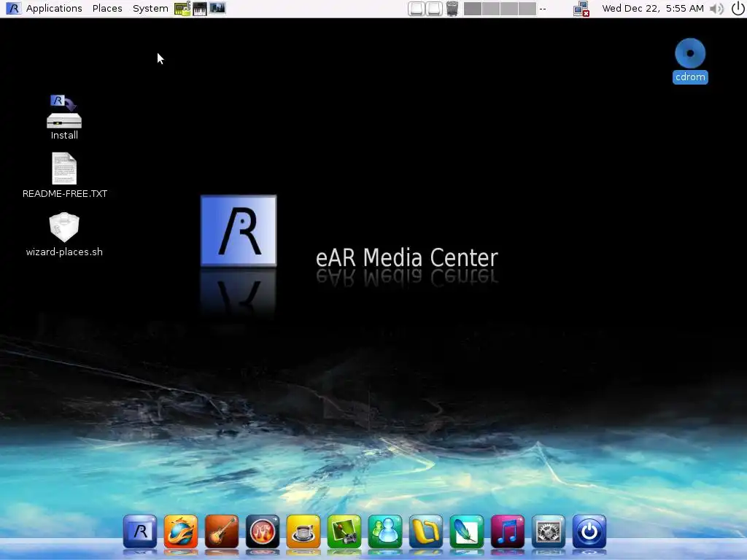Open the yellow office dock icon
747x560 pixels.
click(x=426, y=532)
